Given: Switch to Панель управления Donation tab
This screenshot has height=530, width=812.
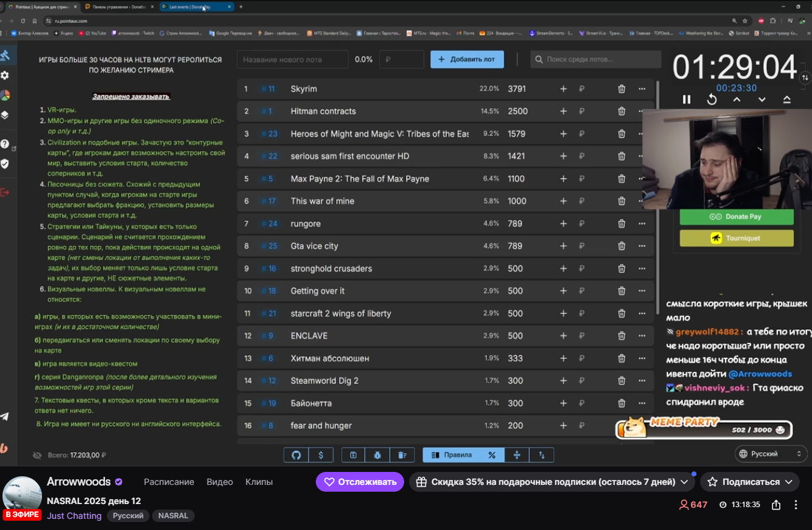Looking at the screenshot, I should point(120,7).
